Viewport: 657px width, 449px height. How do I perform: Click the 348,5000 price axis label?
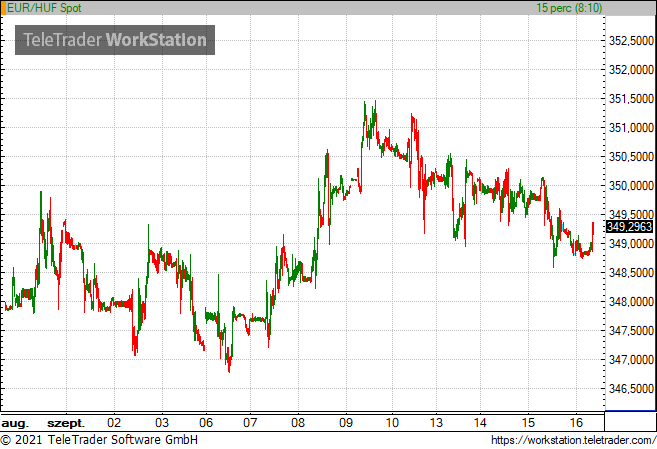coord(631,273)
